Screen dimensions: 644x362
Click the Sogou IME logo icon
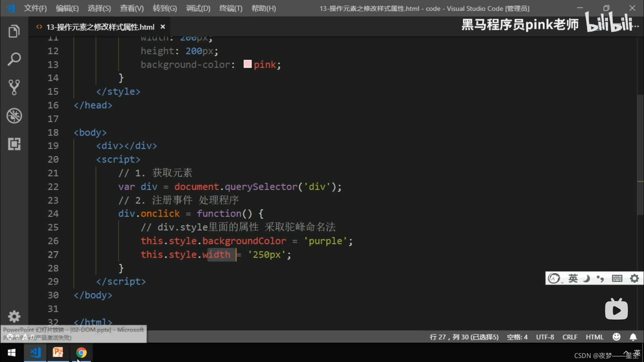(554, 278)
